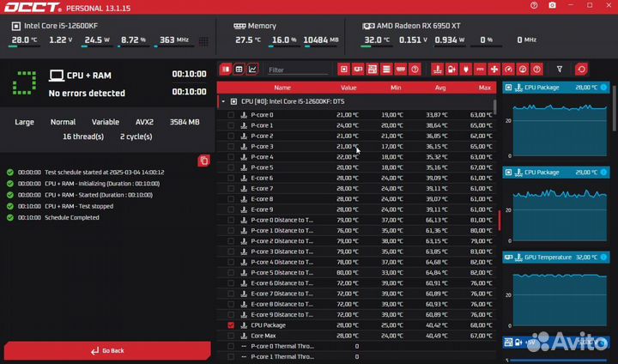The image size is (618, 364).
Task: Click the OCCT logo
Action: (32, 7)
